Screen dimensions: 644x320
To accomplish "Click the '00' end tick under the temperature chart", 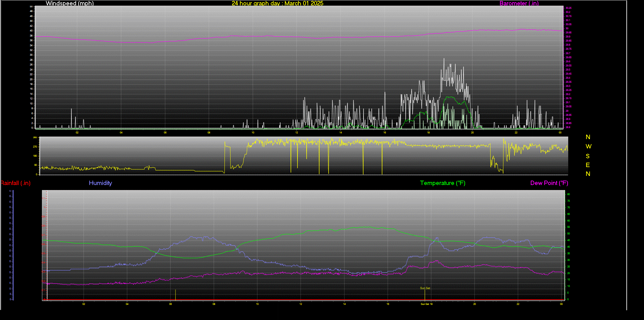I will pos(561,304).
